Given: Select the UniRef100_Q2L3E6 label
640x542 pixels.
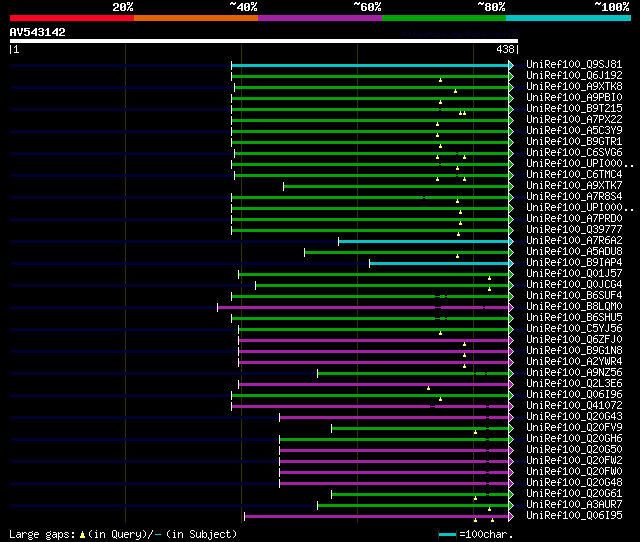Looking at the screenshot, I should tap(574, 384).
